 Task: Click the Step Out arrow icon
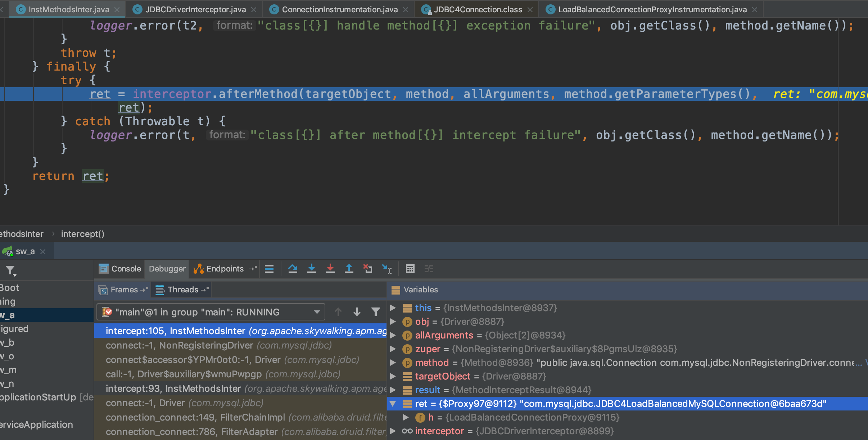[x=349, y=269]
